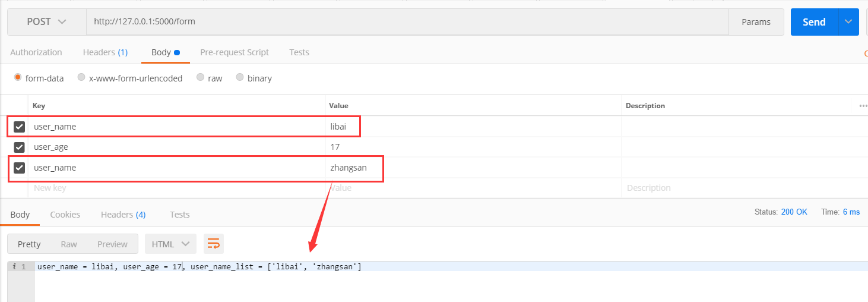Uncheck the user_name zhangsan row checkbox
The width and height of the screenshot is (868, 302).
[x=19, y=168]
